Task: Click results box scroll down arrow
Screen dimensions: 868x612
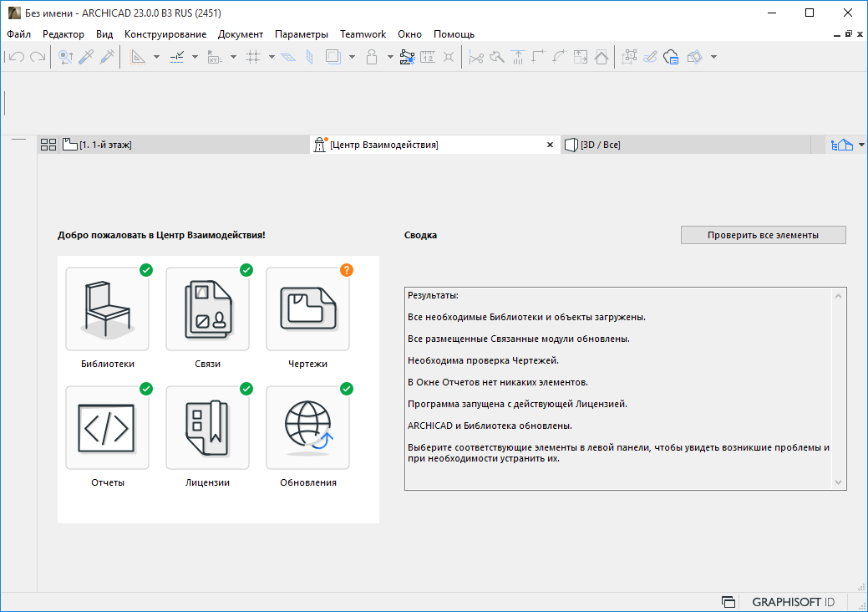Action: coord(838,482)
